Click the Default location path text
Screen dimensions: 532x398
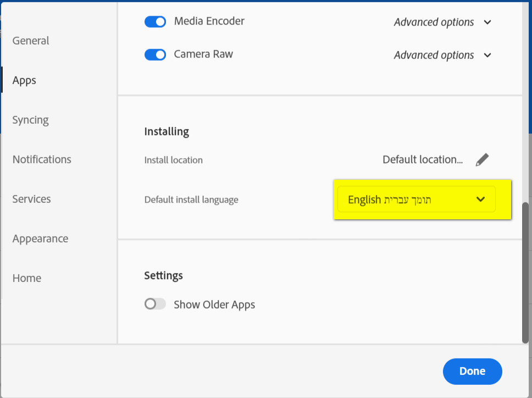pyautogui.click(x=423, y=160)
